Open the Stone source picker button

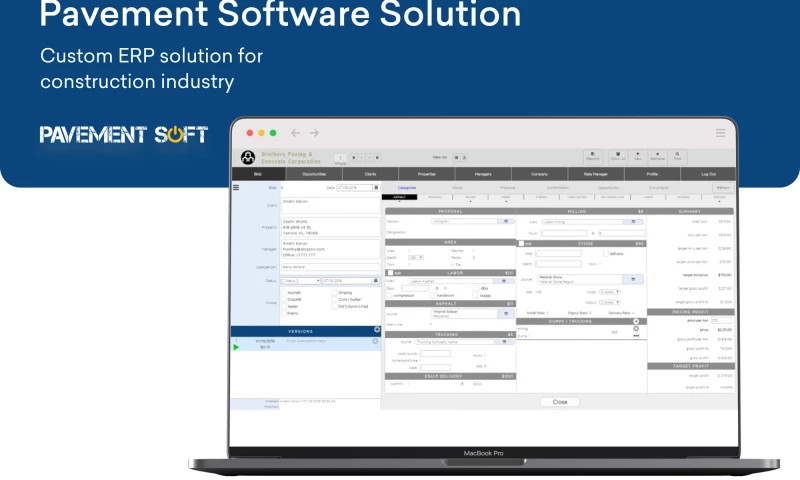point(633,280)
